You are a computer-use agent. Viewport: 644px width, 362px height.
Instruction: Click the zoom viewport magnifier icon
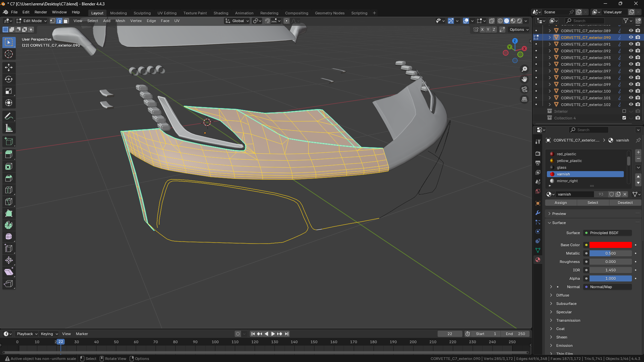pyautogui.click(x=524, y=69)
